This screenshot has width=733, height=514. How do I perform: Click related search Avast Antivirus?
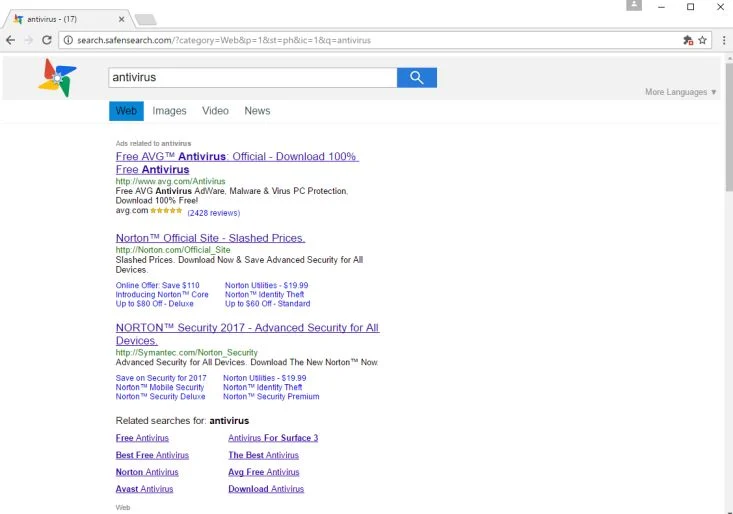pos(144,489)
